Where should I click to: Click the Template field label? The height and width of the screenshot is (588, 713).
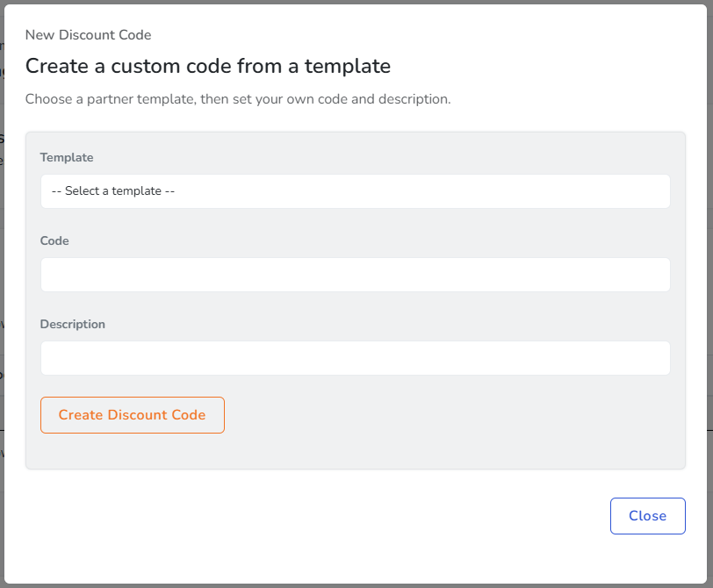pos(67,158)
